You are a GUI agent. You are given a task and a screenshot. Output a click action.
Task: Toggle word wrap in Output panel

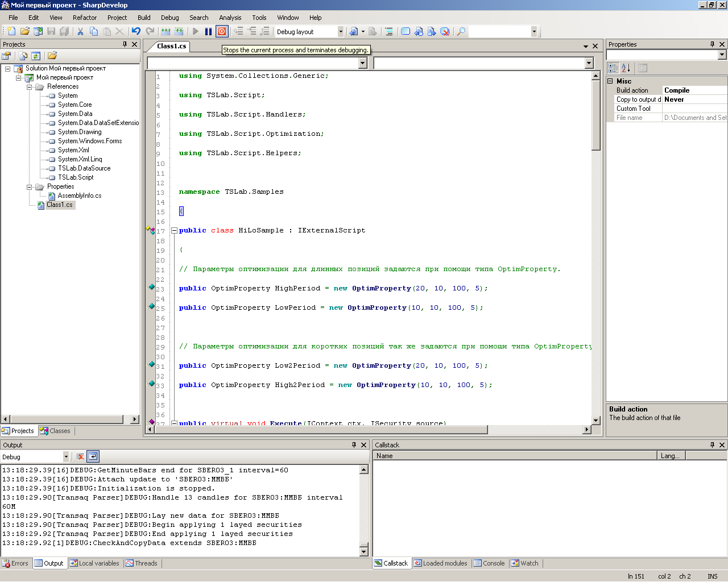point(93,456)
